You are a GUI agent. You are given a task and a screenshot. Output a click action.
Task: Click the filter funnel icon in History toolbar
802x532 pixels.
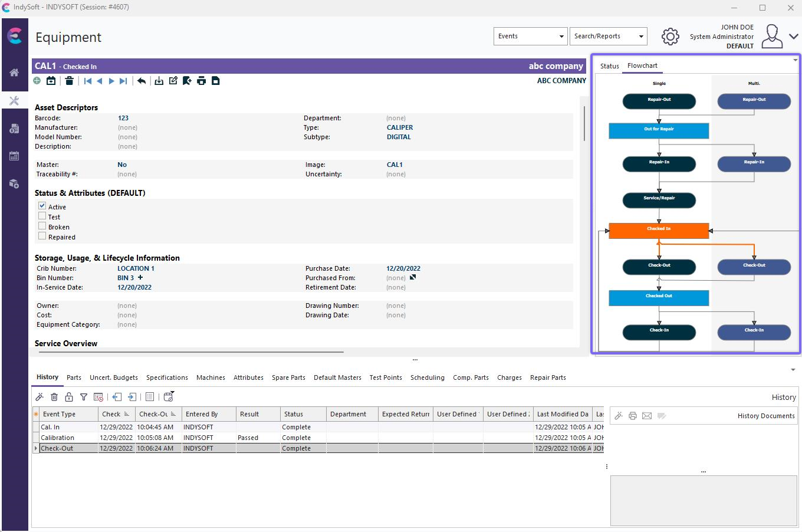tap(84, 397)
